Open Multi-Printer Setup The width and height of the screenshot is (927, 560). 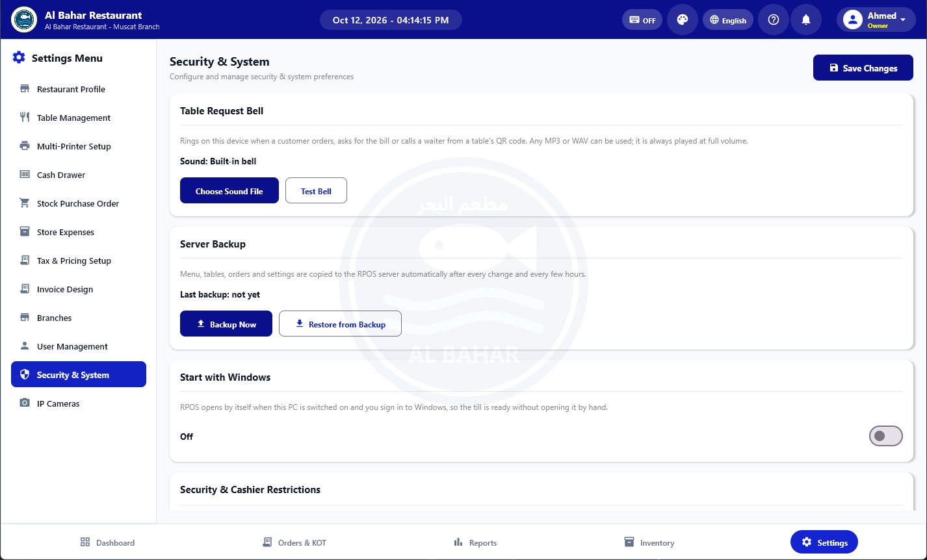click(x=79, y=146)
